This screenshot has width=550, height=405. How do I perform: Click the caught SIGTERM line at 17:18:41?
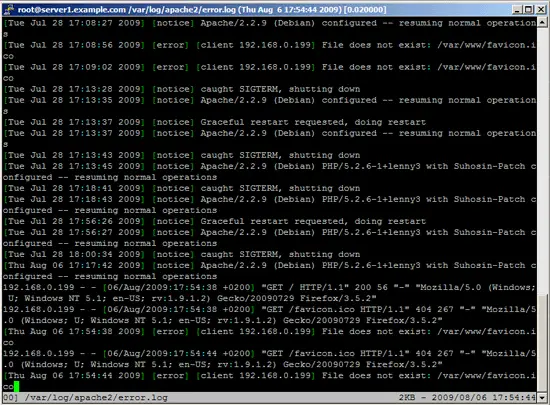click(182, 188)
